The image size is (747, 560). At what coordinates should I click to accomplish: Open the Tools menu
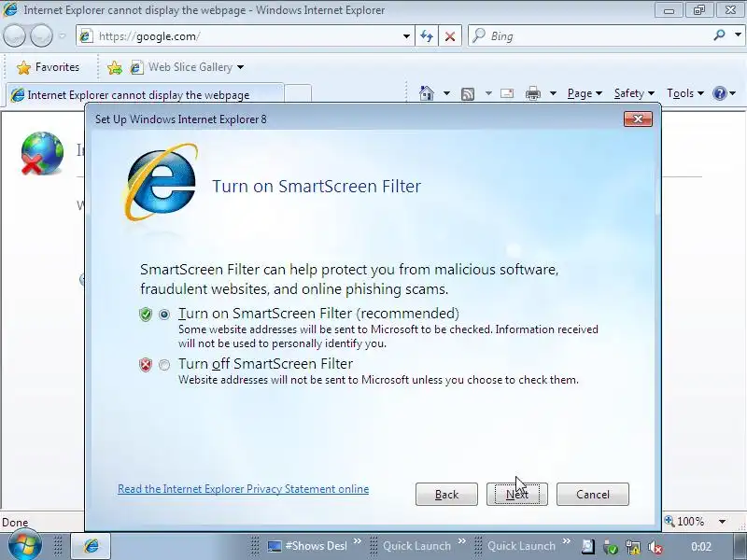685,93
